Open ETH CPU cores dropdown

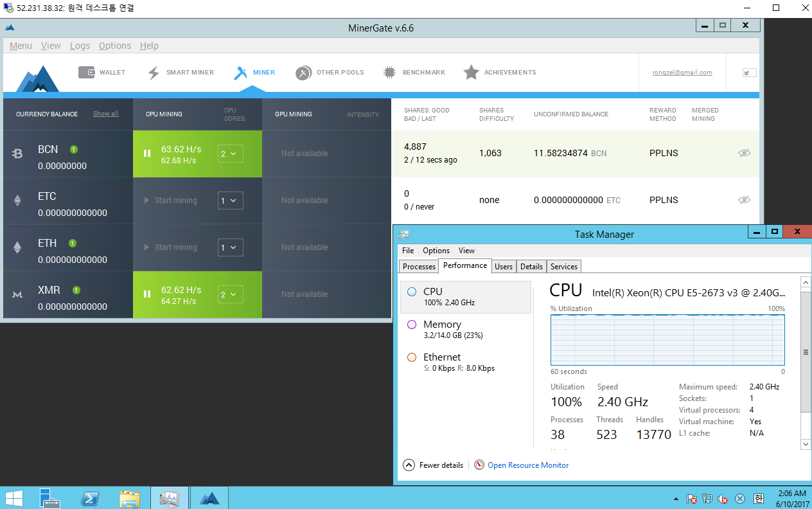pyautogui.click(x=230, y=247)
